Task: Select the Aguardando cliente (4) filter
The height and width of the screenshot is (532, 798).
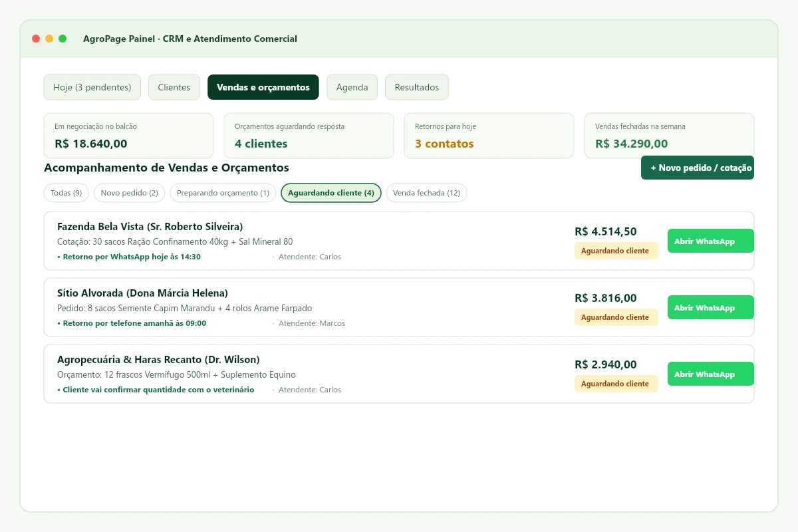Action: [x=331, y=193]
